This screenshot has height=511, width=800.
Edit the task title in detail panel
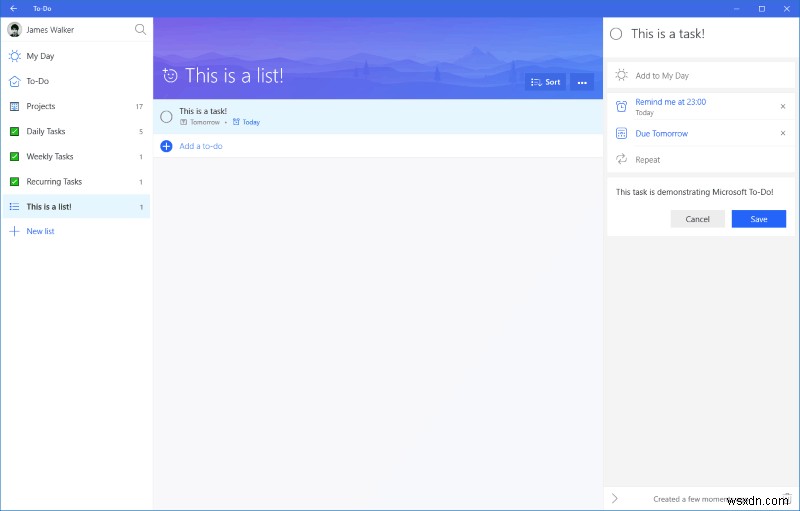click(668, 34)
